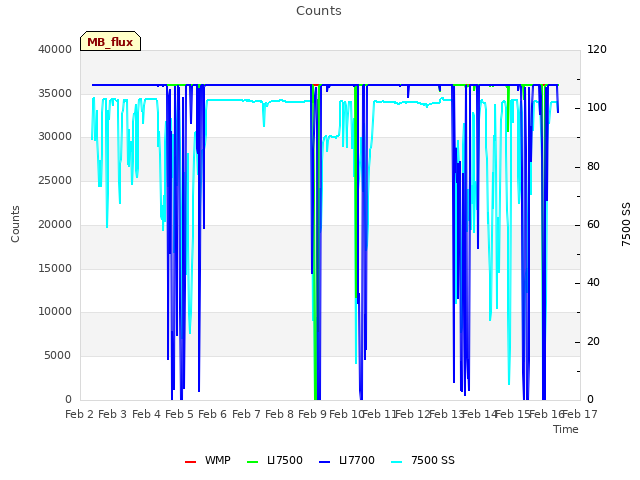Screen dimensions: 640x480
Task: Click the 60 right axis value
Action: (x=593, y=224)
